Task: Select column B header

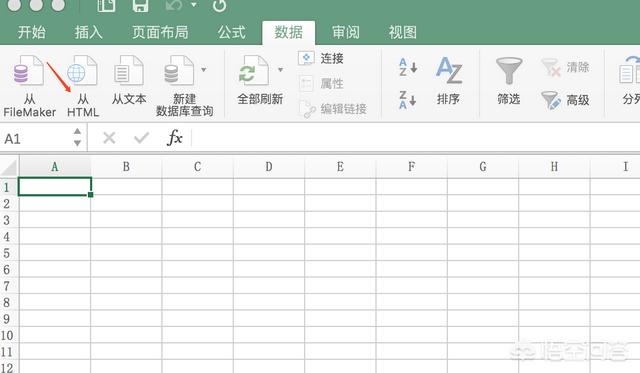Action: click(x=126, y=167)
